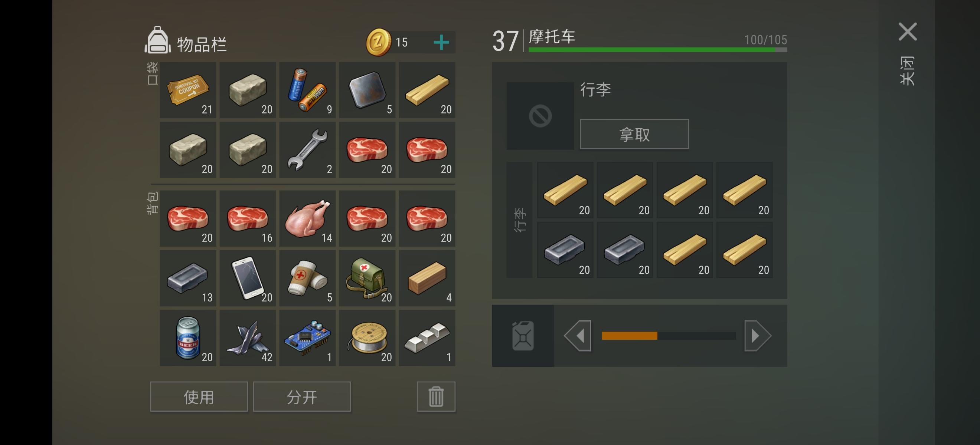Click the 使用 (use) button

(x=199, y=396)
